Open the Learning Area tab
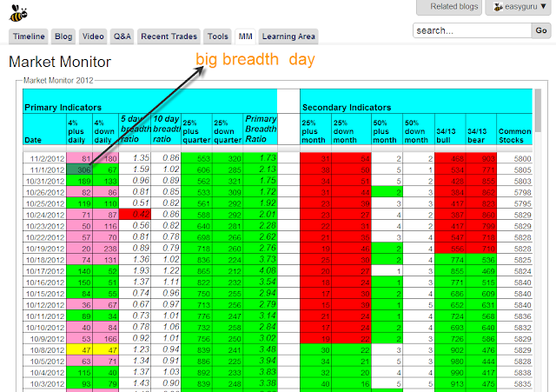The height and width of the screenshot is (392, 556). pyautogui.click(x=288, y=37)
